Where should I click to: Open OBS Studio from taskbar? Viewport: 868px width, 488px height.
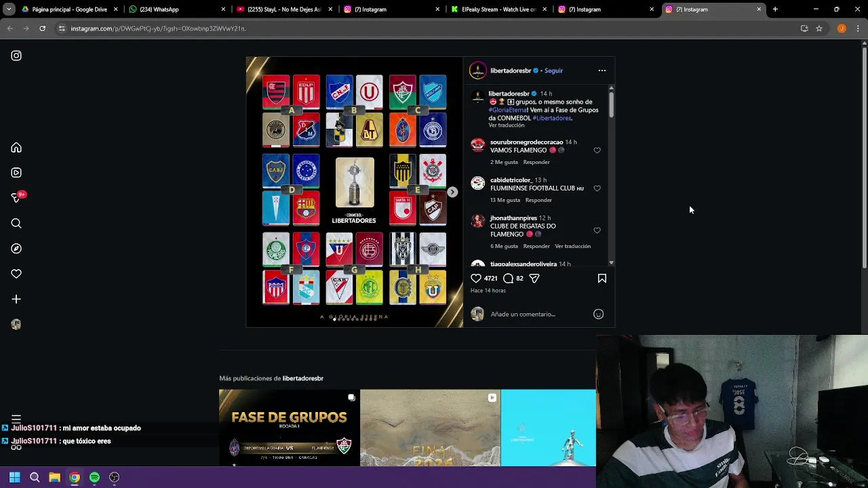point(114,477)
